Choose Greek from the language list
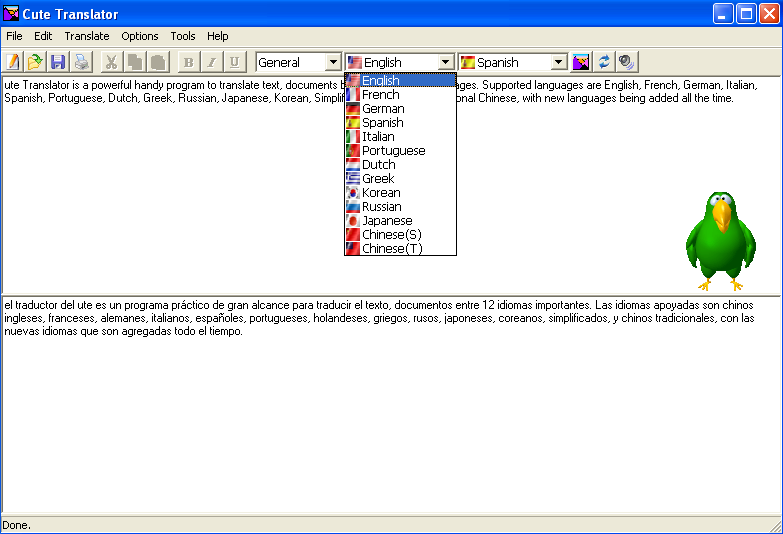The image size is (783, 534). point(400,178)
